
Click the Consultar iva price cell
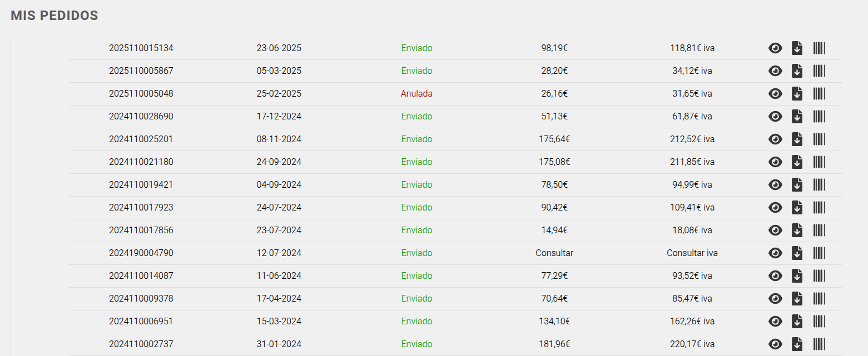(692, 253)
